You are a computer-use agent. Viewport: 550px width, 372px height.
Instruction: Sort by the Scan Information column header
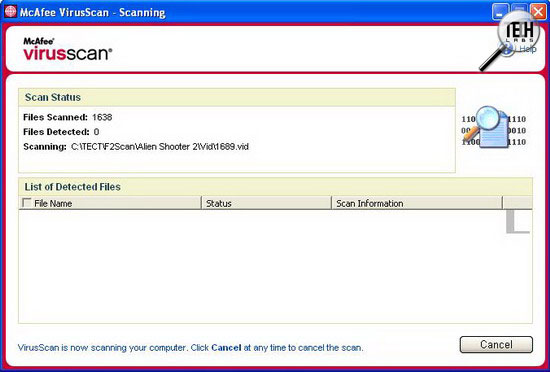click(417, 203)
